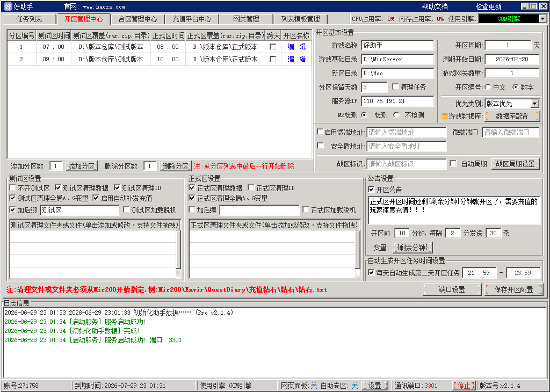This screenshot has height=392, width=550.
Task: Click the 保存开区配置 button
Action: [x=513, y=289]
